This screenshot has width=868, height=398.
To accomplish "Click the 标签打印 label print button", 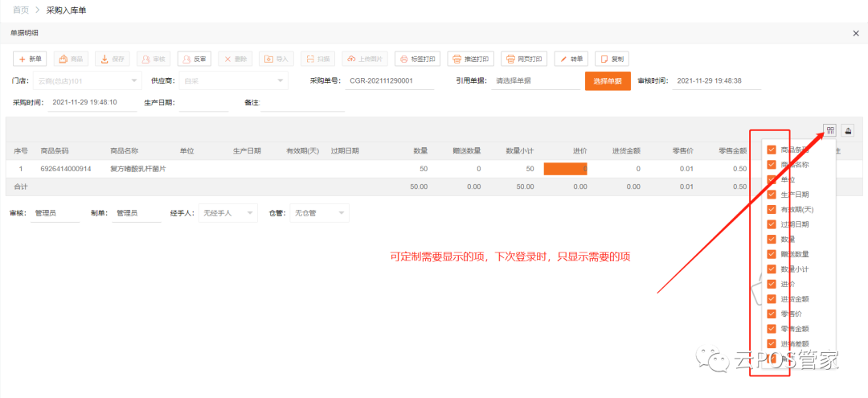I will tap(417, 59).
